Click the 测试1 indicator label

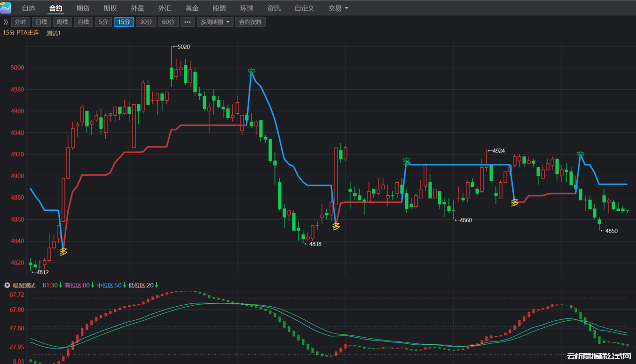[x=54, y=33]
